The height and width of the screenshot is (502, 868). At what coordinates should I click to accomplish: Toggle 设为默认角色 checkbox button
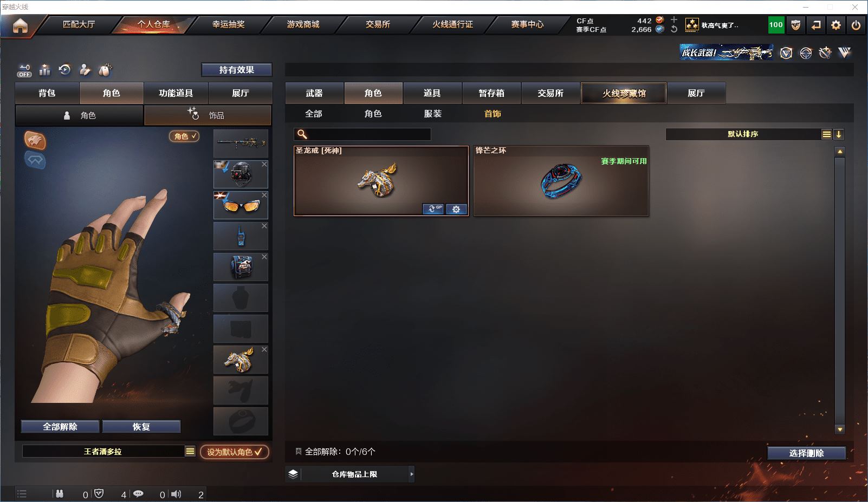click(x=235, y=452)
